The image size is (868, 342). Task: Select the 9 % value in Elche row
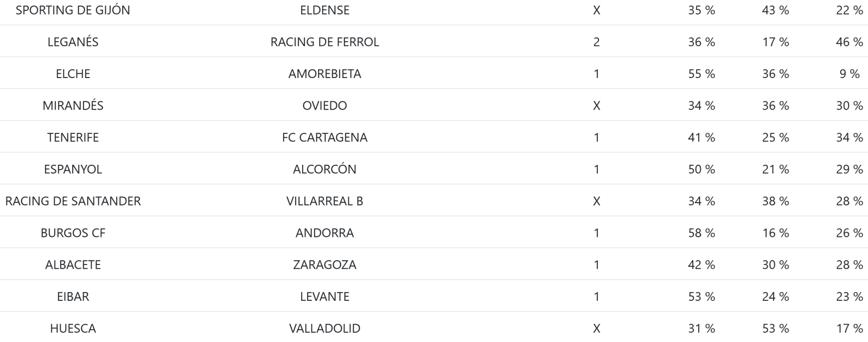tap(849, 74)
